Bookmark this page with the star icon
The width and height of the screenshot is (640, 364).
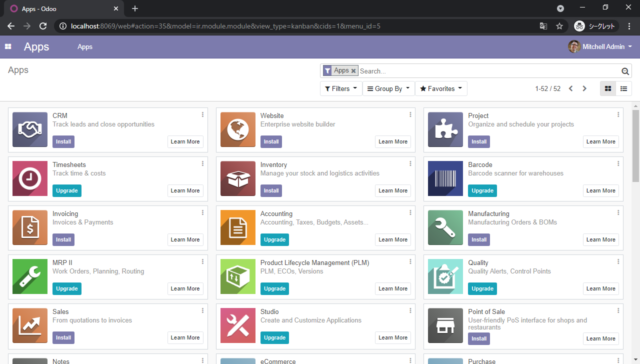(559, 26)
